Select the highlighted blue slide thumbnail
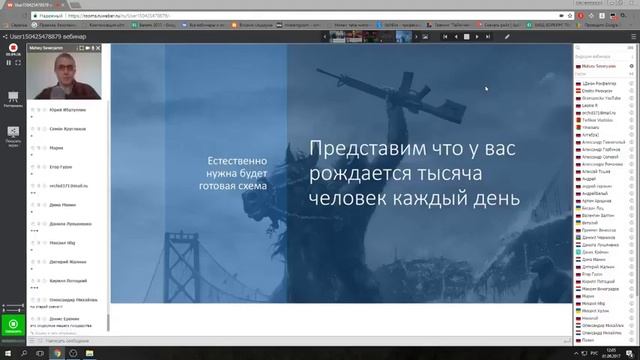 click(x=404, y=37)
